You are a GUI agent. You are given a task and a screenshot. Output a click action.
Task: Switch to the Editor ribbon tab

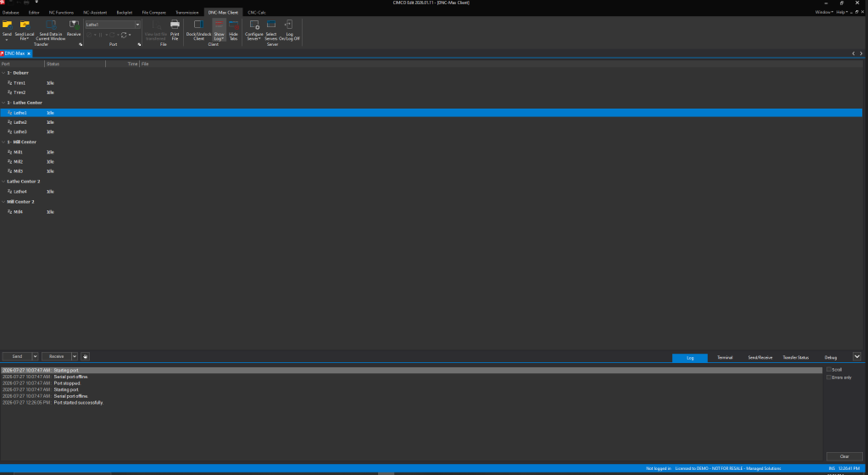click(34, 12)
